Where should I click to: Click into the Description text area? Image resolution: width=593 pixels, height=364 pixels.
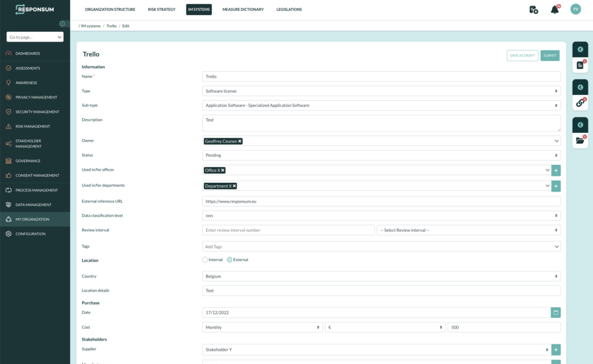(381, 123)
